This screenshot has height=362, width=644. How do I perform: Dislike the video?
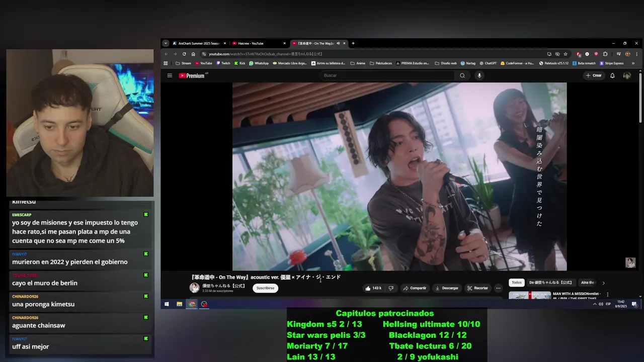coord(391,288)
